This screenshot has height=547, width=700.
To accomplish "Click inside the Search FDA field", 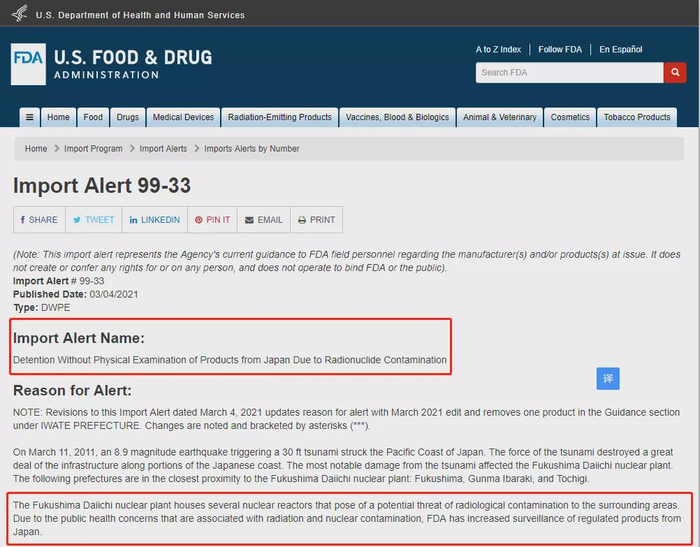I will pyautogui.click(x=569, y=72).
